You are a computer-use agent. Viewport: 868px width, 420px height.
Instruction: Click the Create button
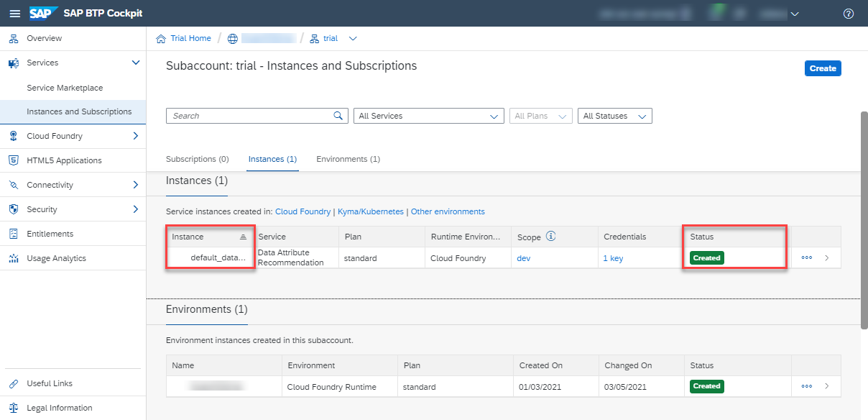[x=823, y=68]
